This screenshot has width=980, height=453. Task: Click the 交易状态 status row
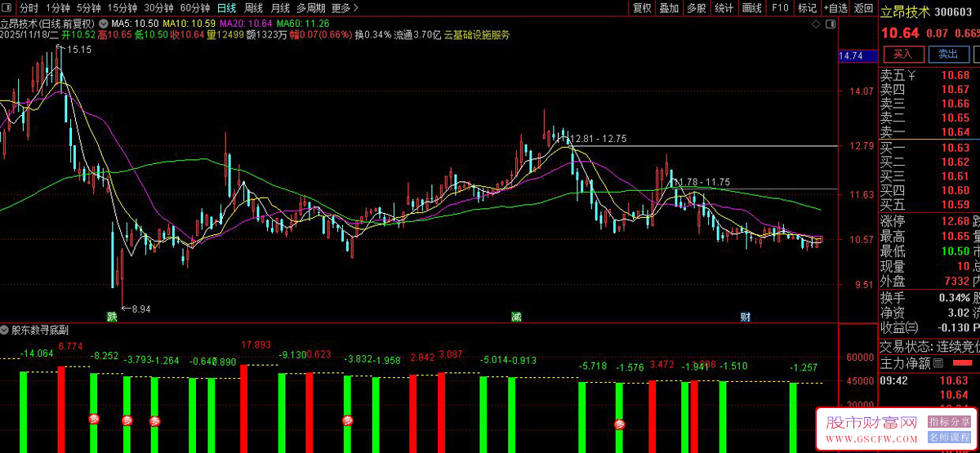click(929, 346)
